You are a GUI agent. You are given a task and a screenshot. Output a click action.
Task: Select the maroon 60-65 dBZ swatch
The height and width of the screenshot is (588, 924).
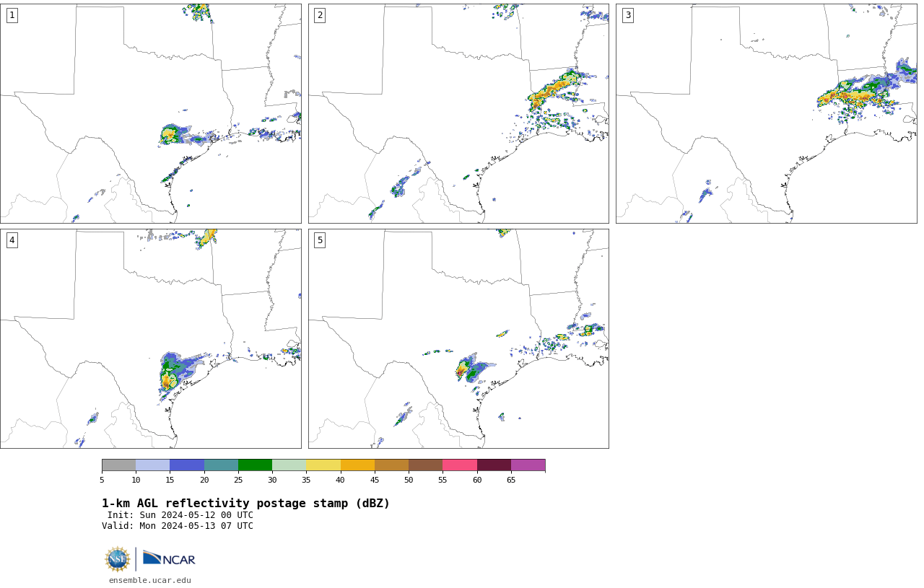click(494, 465)
